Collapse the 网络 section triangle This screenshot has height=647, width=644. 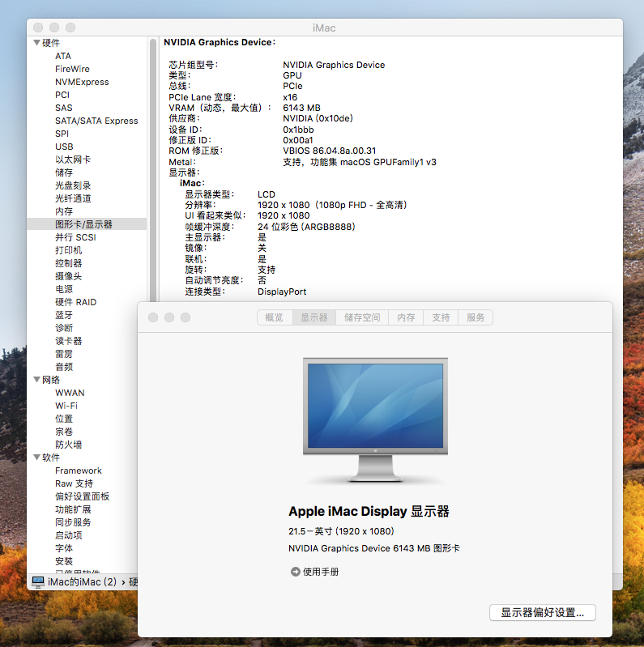click(36, 379)
